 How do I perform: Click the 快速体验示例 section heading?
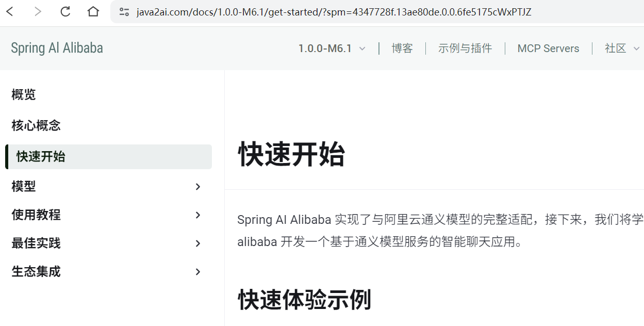tap(305, 299)
